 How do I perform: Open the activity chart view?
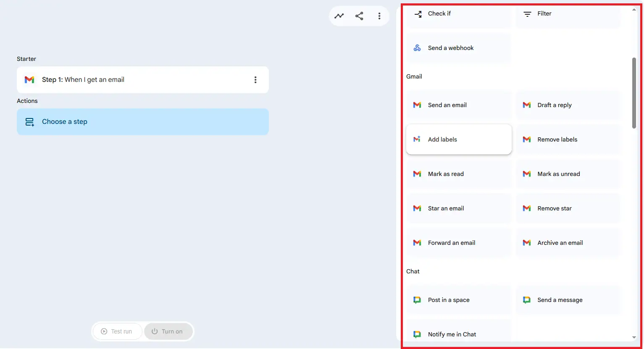(x=339, y=16)
